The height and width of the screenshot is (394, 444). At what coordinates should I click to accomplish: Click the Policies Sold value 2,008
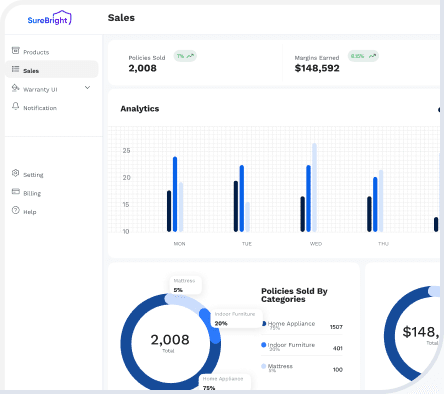point(142,68)
